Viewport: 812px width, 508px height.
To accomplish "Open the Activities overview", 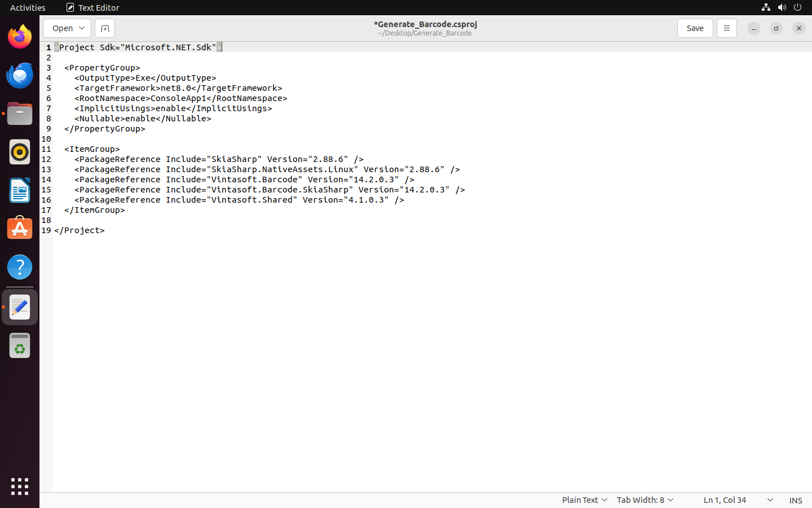I will (x=28, y=7).
